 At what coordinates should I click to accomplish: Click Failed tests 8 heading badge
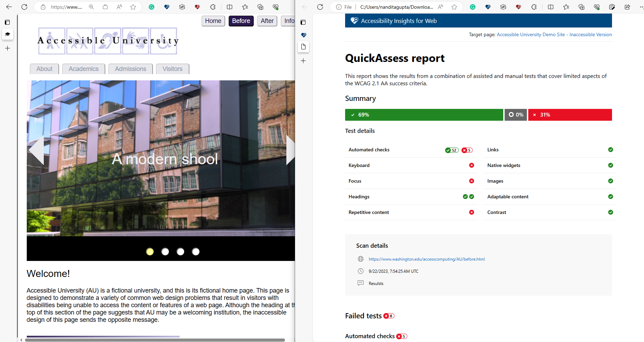click(x=389, y=316)
